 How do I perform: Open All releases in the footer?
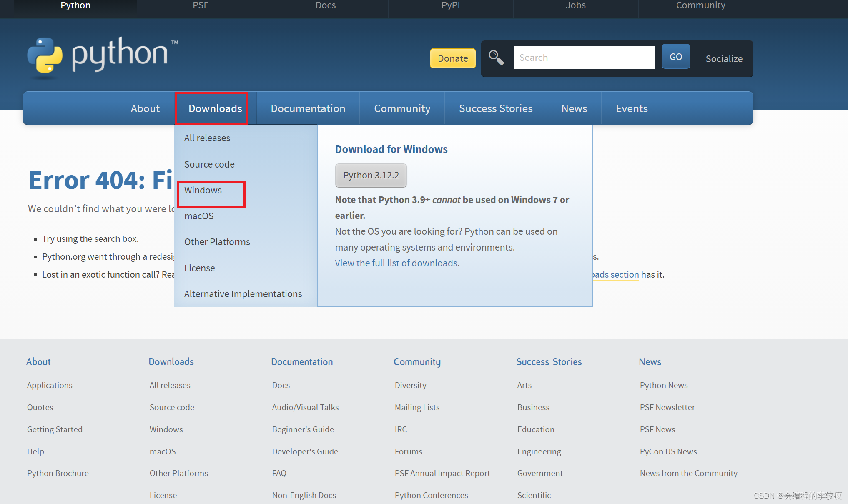coord(170,385)
